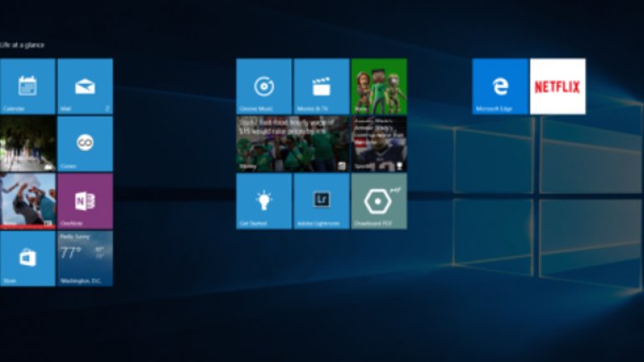The width and height of the screenshot is (644, 362).
Task: Open the Store shopping bag tile
Action: tap(28, 258)
